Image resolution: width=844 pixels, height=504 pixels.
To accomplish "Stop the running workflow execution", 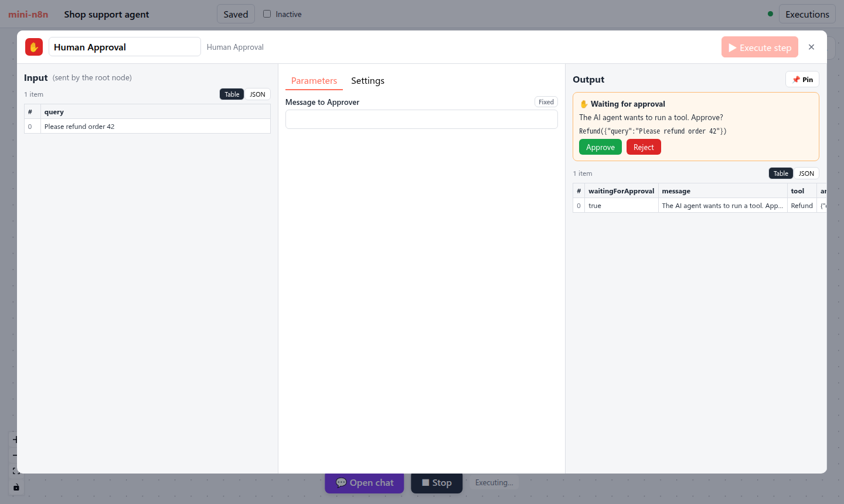I will point(437,483).
